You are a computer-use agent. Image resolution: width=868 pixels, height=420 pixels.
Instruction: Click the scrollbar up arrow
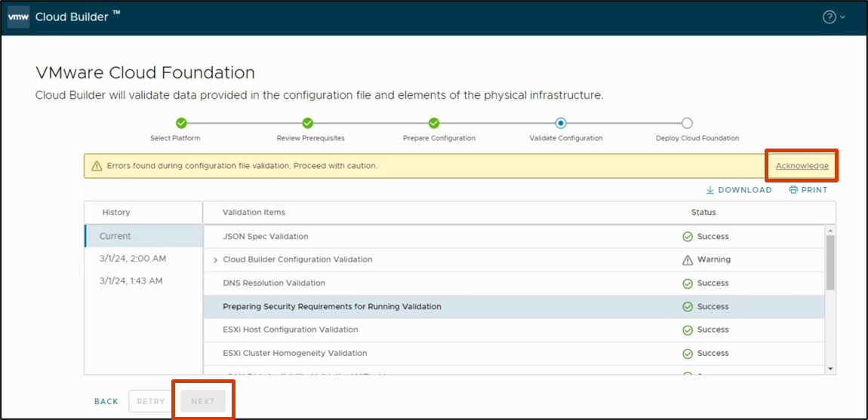coord(830,230)
